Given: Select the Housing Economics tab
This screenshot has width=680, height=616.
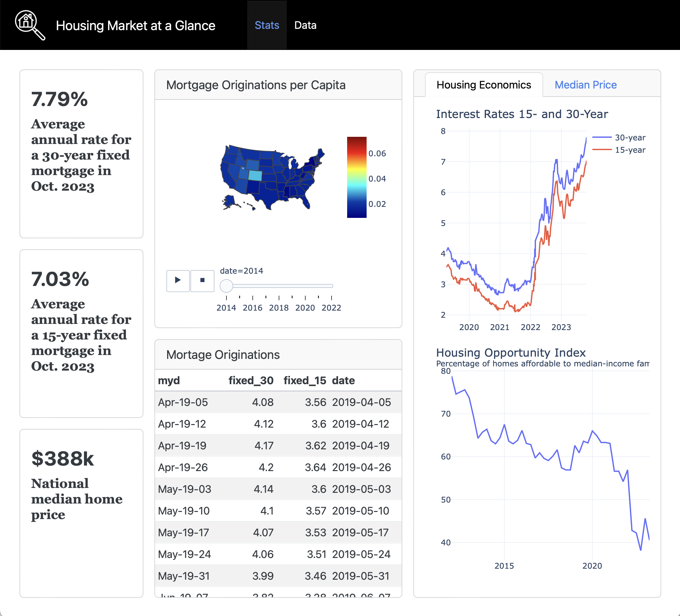Looking at the screenshot, I should tap(483, 85).
